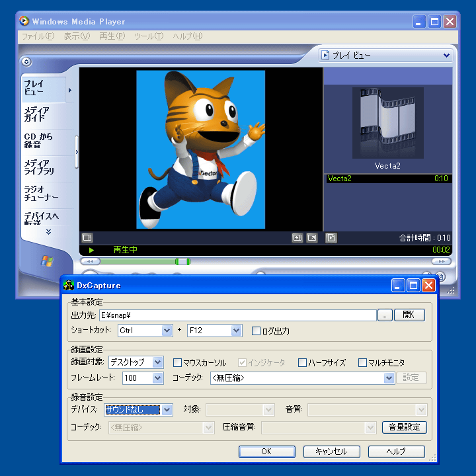Click the seek slider thumb
The image size is (476, 476).
182,261
